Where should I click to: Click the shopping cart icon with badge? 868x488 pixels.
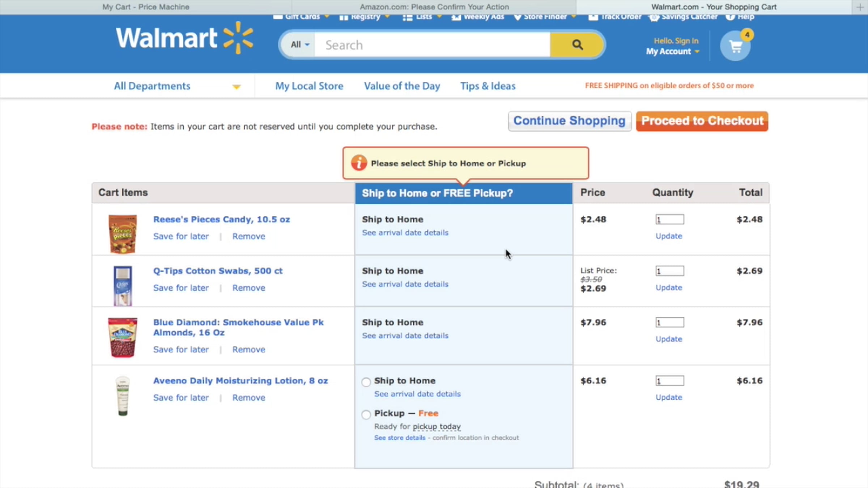(x=735, y=46)
